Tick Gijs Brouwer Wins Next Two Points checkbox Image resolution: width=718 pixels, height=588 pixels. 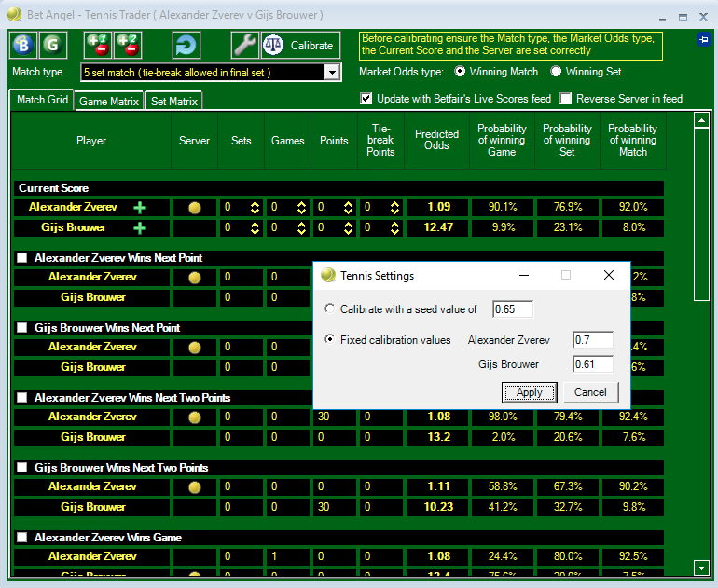(22, 468)
